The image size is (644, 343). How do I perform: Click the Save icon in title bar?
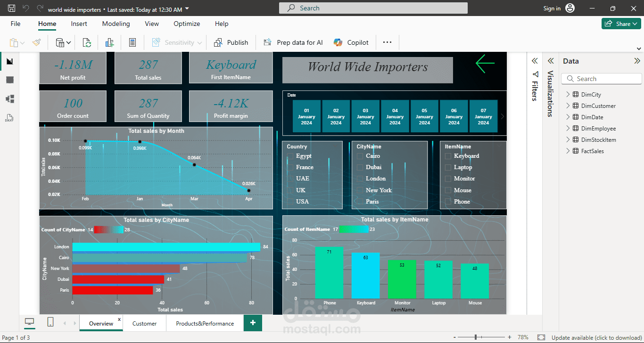tap(12, 8)
